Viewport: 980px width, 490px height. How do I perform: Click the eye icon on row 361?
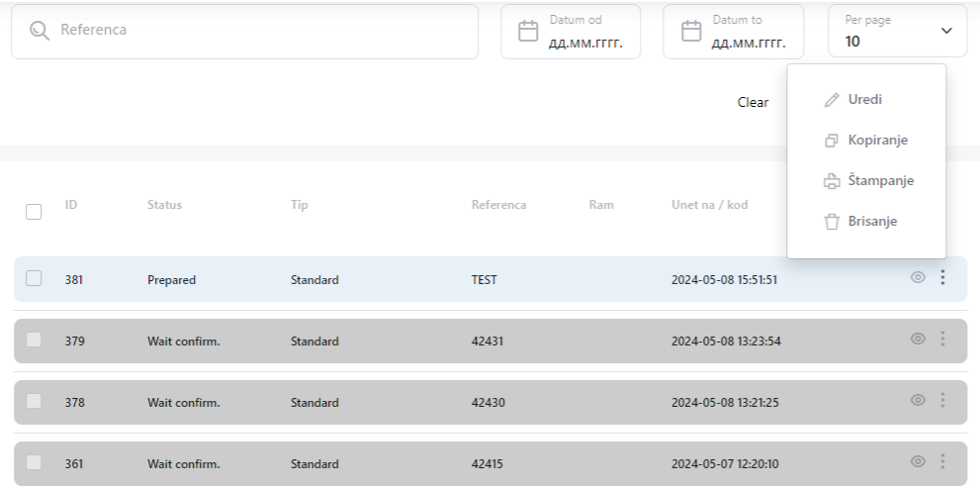point(917,461)
